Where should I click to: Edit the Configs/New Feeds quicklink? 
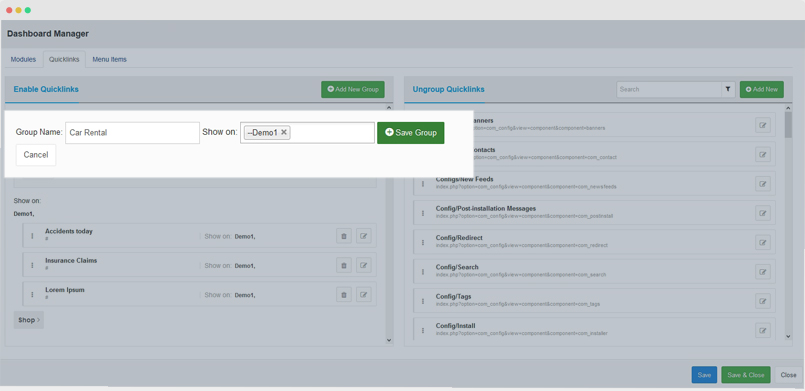click(763, 184)
